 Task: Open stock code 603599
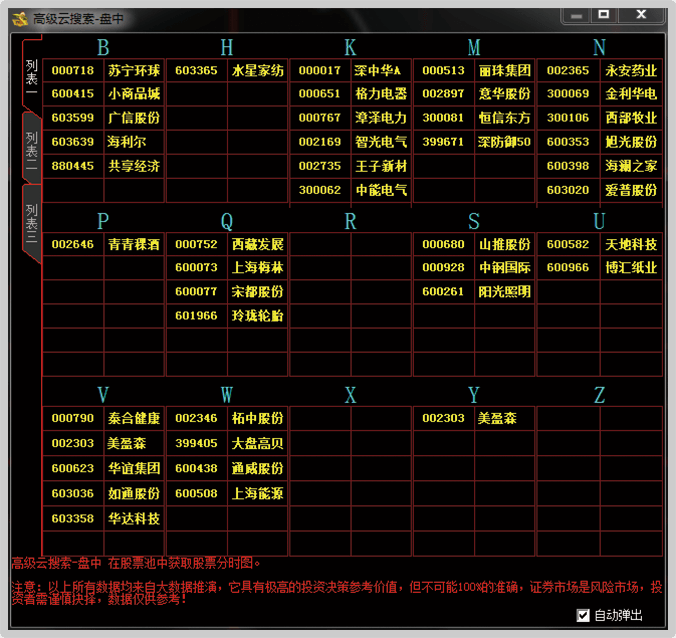click(73, 118)
